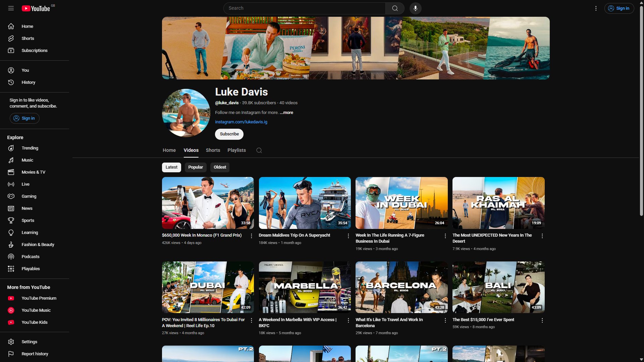This screenshot has width=644, height=362.
Task: Expand channel description with ...more
Action: pos(286,113)
